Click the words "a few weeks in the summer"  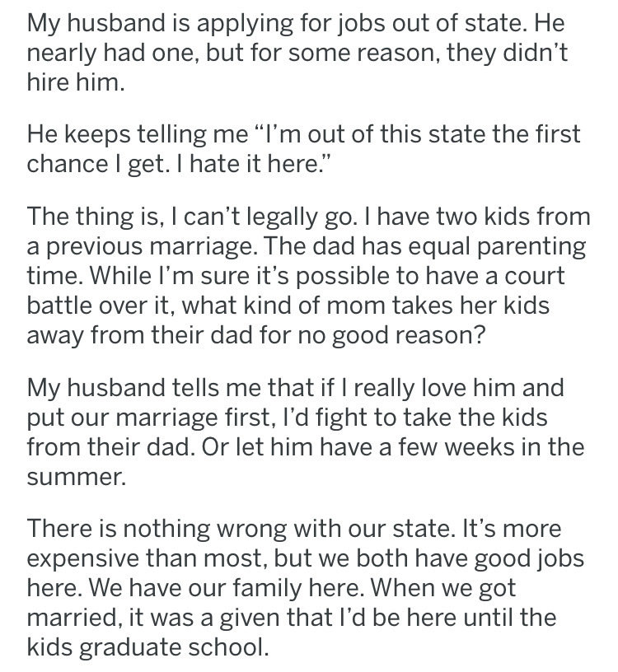point(306,461)
